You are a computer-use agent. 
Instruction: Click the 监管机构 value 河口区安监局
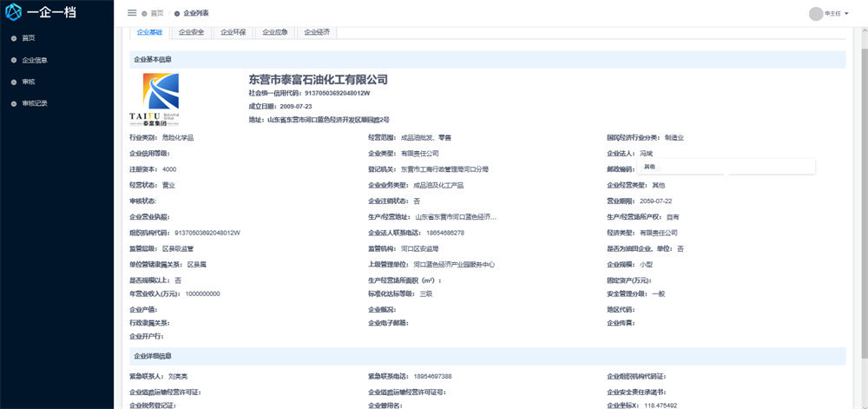point(419,249)
